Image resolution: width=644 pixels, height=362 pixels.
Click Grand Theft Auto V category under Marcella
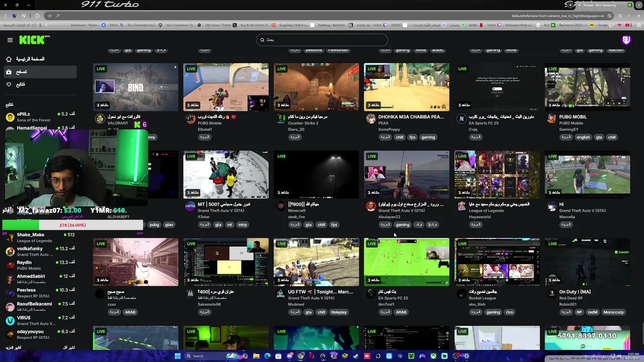(x=582, y=211)
